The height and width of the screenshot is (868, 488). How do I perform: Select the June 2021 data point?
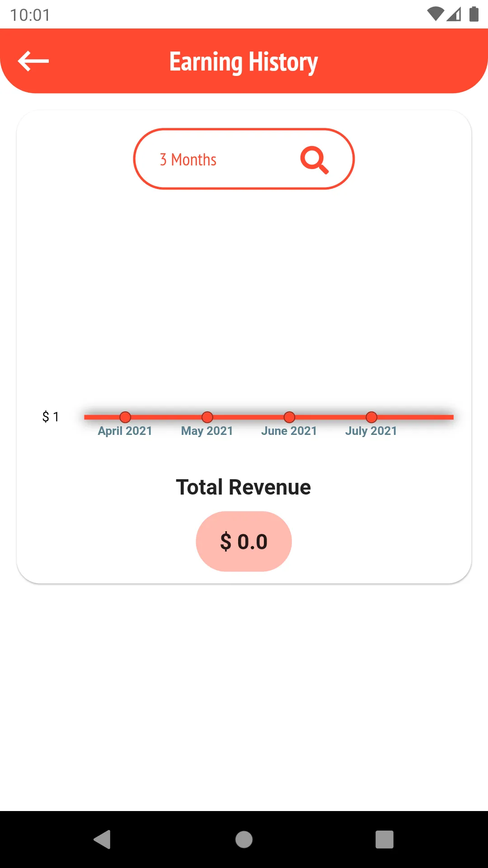coord(290,417)
